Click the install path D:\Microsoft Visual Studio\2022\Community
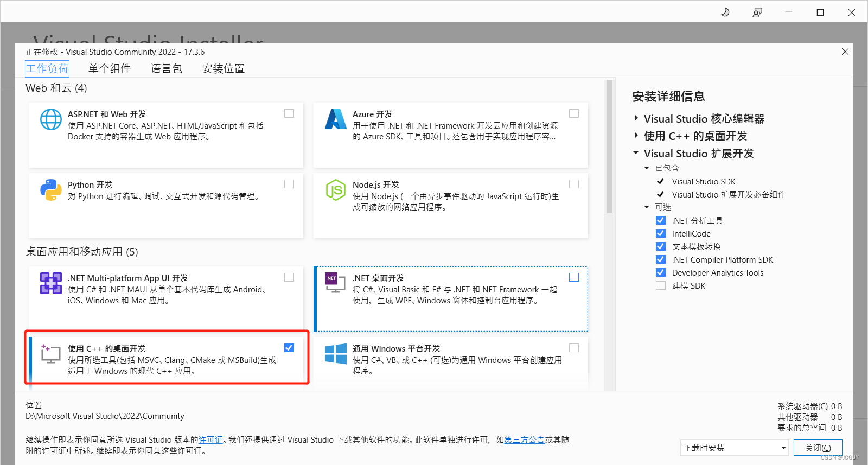This screenshot has height=465, width=868. (x=105, y=416)
